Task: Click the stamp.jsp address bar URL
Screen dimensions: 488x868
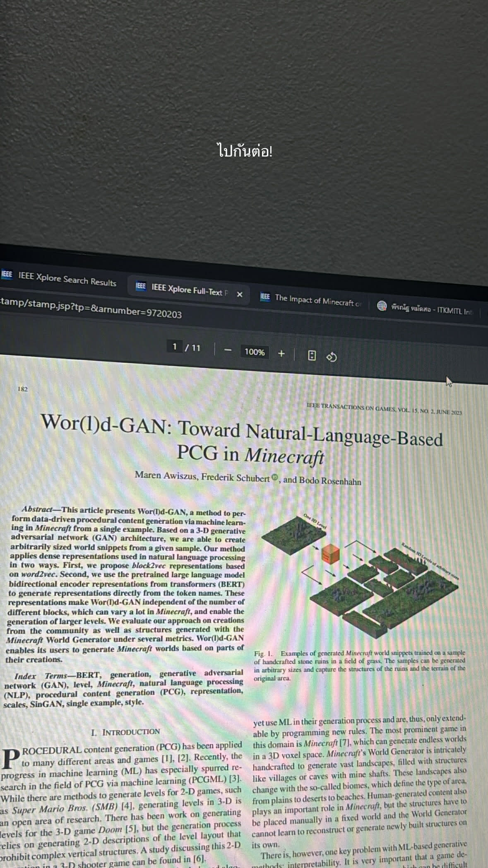Action: pyautogui.click(x=91, y=308)
